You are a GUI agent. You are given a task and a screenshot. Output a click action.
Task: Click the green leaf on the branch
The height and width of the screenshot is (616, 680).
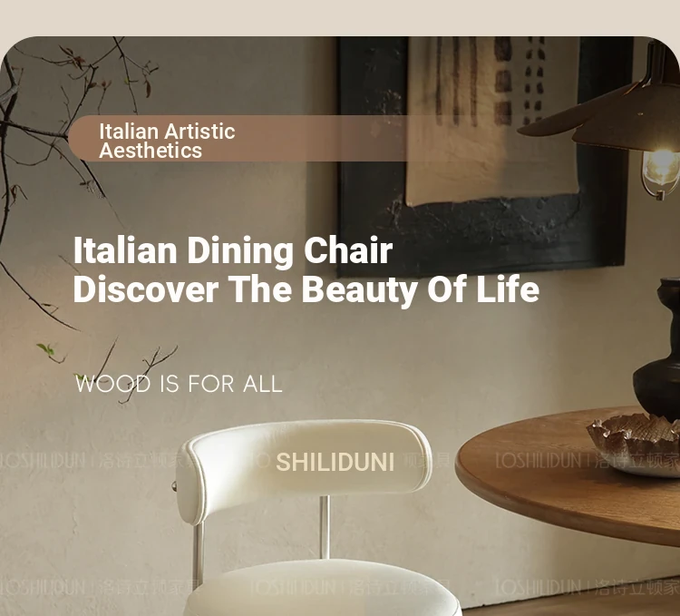pos(45,349)
